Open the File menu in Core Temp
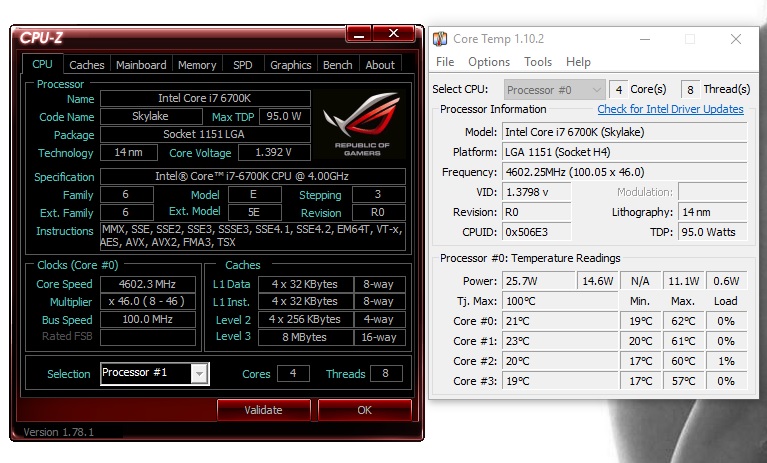This screenshot has width=767, height=463. [x=445, y=62]
